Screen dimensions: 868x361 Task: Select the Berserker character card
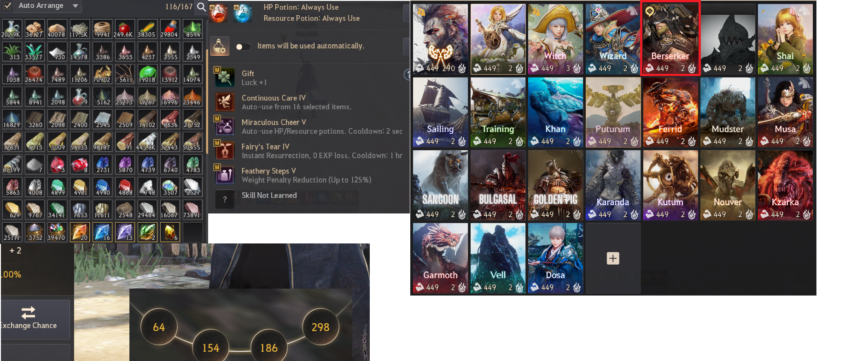pos(670,38)
